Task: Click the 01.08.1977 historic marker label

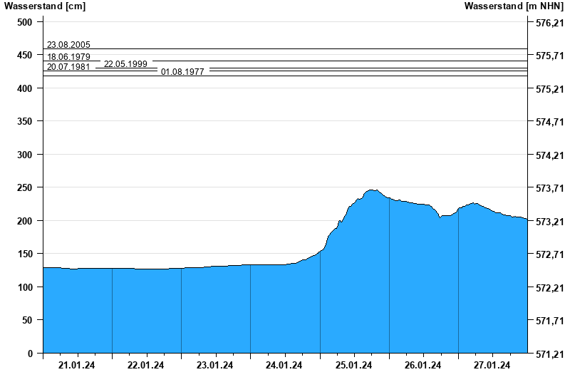Action: tap(182, 72)
